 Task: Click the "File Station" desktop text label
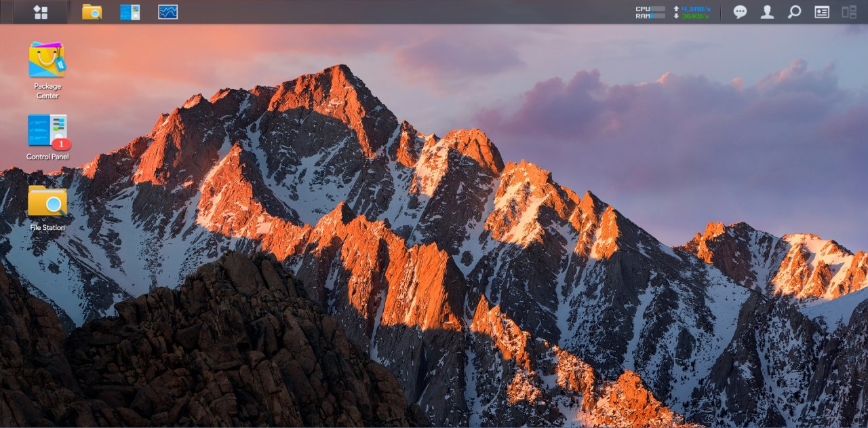tap(47, 228)
